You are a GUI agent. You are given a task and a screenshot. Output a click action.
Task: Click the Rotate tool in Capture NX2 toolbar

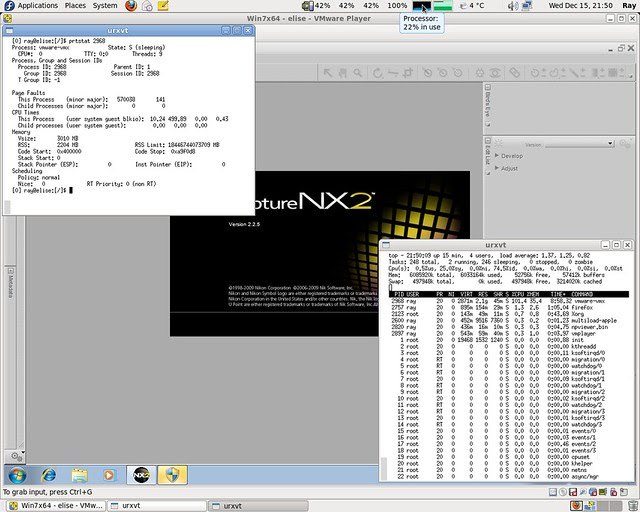[378, 73]
